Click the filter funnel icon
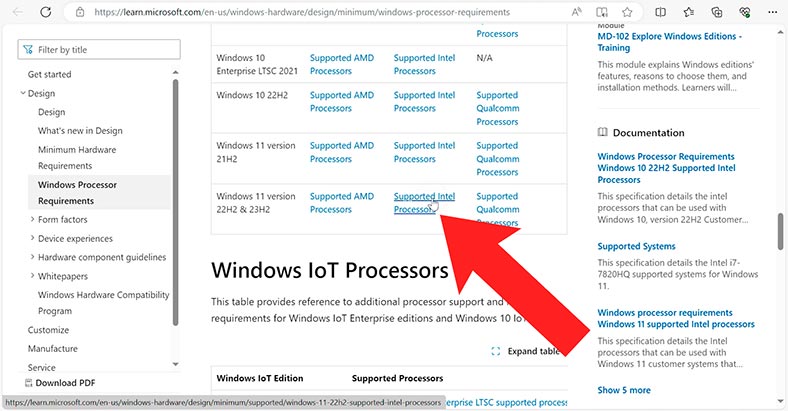This screenshot has height=411, width=788. pyautogui.click(x=28, y=50)
